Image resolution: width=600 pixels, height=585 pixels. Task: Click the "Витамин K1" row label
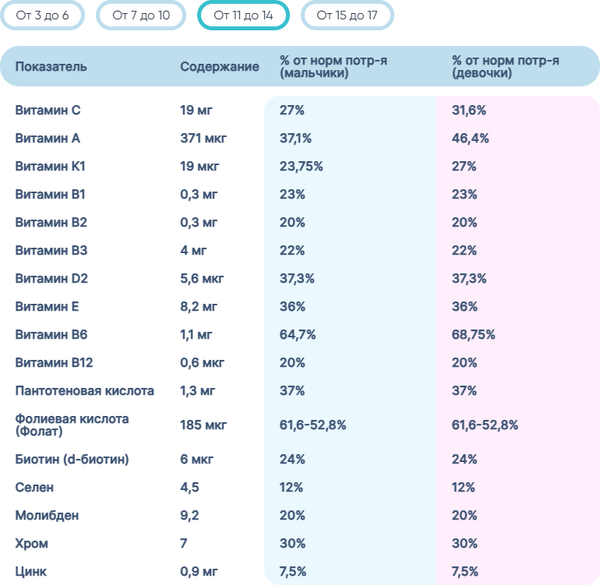[51, 166]
